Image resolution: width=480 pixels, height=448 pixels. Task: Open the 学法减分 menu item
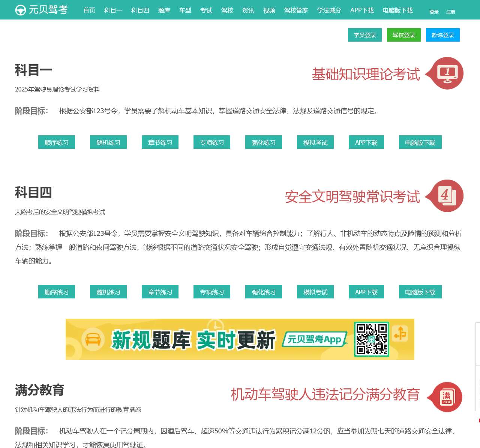point(329,11)
